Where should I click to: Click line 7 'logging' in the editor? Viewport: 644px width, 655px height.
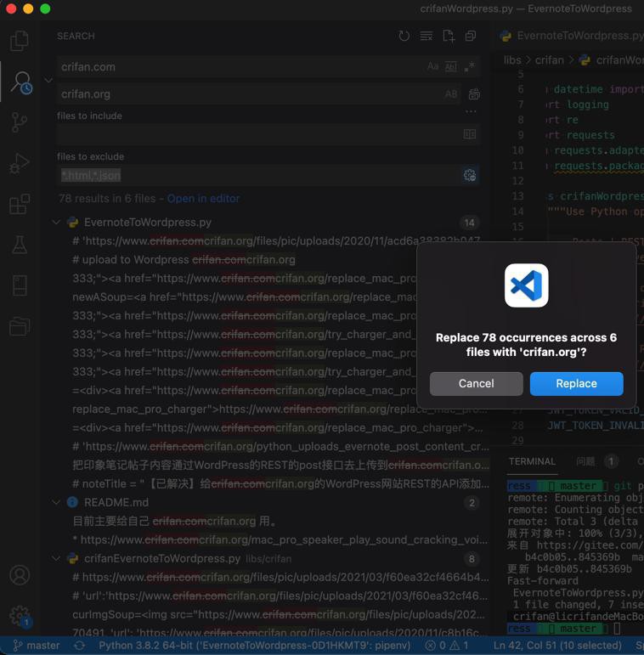tap(588, 104)
